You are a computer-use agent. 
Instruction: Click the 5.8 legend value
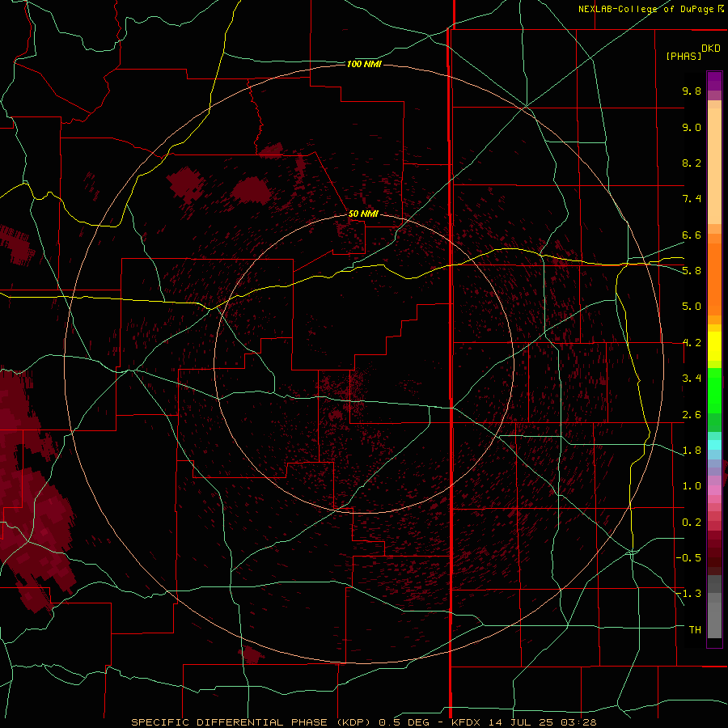[x=692, y=271]
